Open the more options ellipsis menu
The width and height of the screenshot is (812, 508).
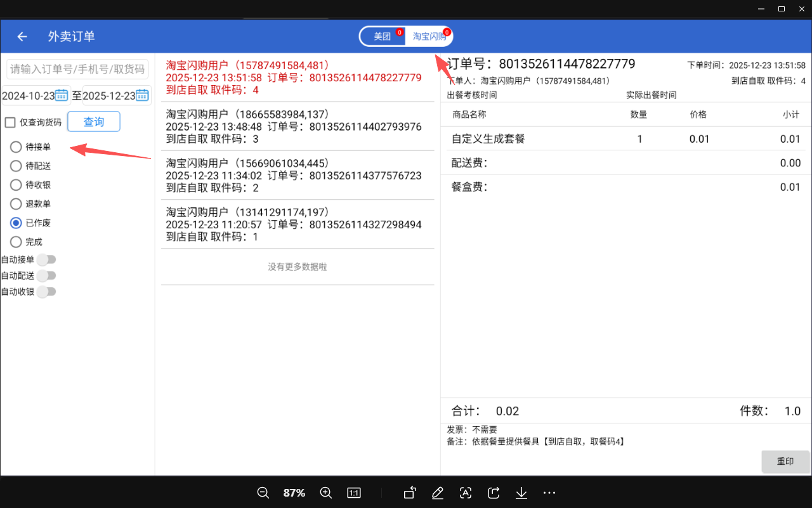pos(549,493)
